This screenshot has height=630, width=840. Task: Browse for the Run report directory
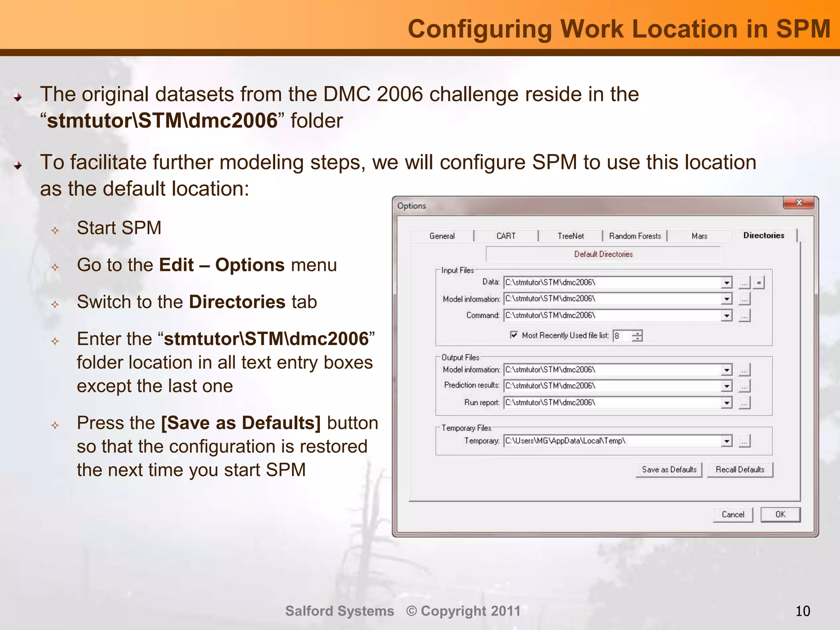tap(744, 403)
